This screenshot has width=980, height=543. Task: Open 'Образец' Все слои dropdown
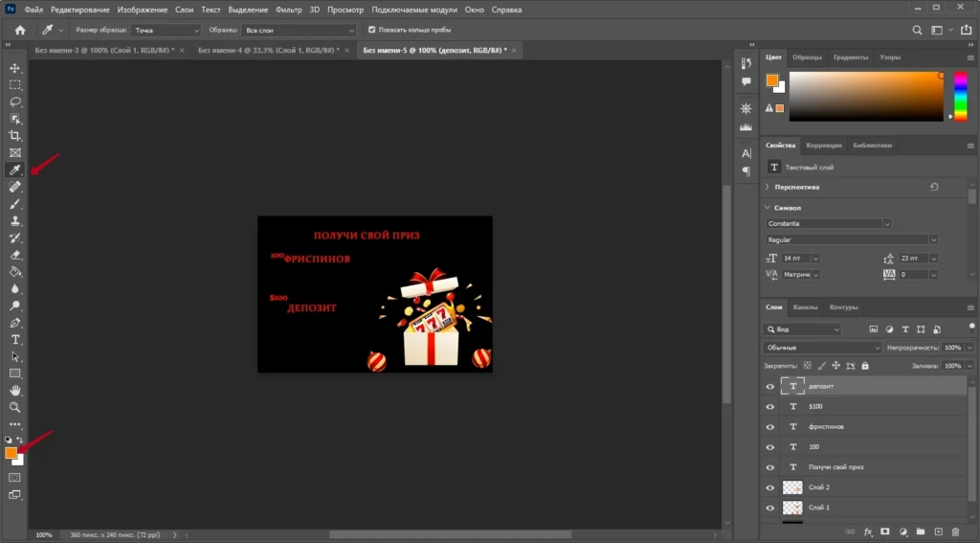(x=299, y=30)
